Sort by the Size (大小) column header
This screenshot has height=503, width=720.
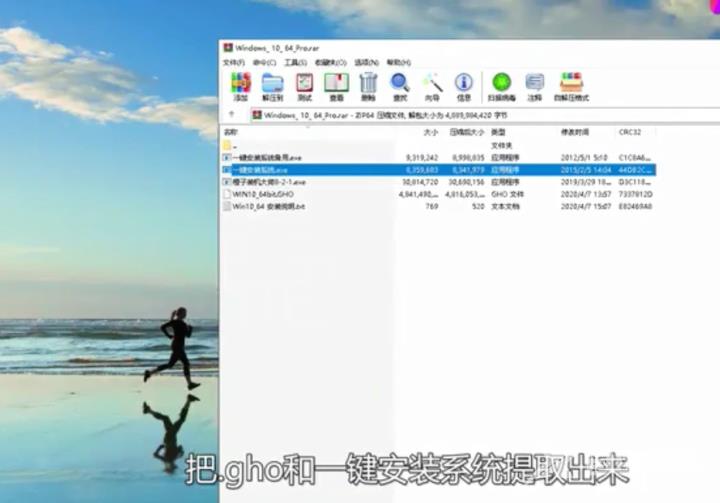pos(431,132)
